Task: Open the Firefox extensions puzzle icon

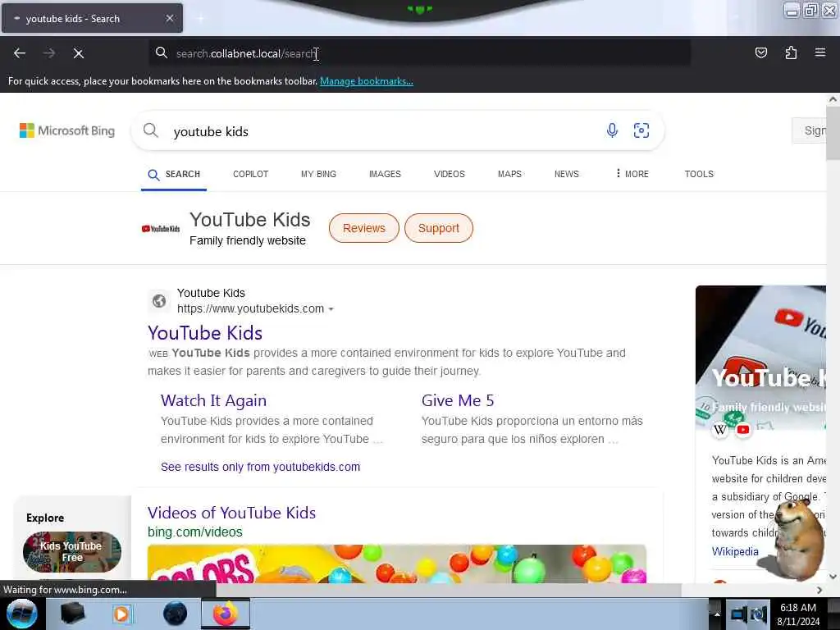Action: [791, 52]
